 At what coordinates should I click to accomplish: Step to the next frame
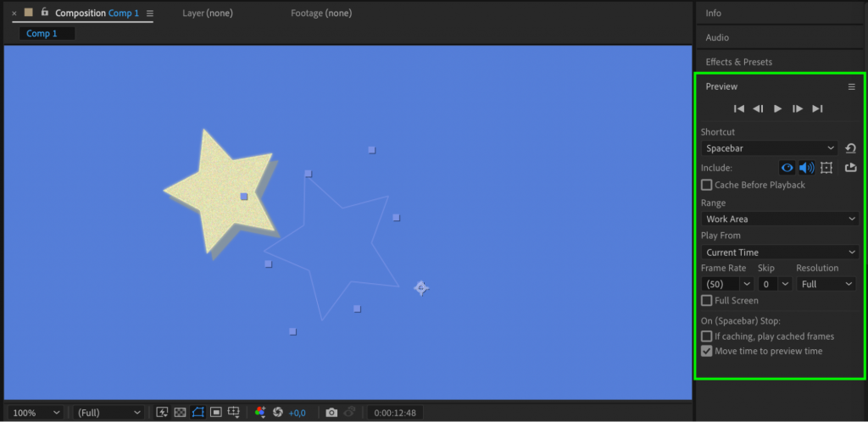tap(797, 108)
